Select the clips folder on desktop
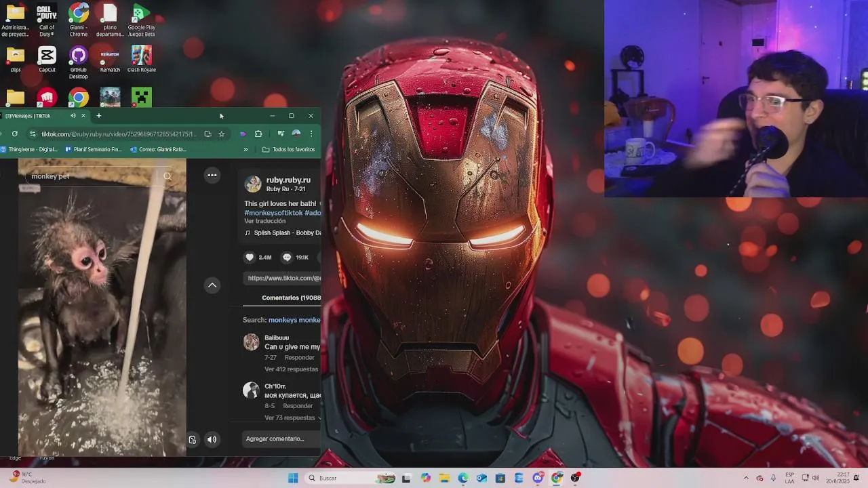The height and width of the screenshot is (488, 868). 15,60
